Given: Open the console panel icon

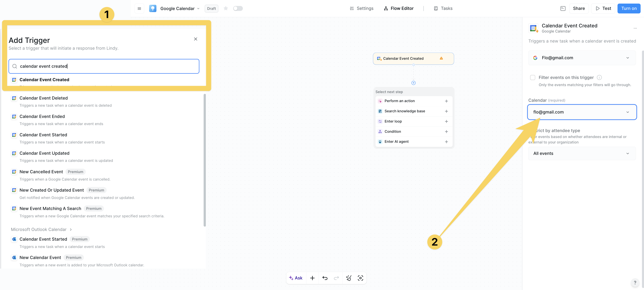Looking at the screenshot, I should coord(563,9).
